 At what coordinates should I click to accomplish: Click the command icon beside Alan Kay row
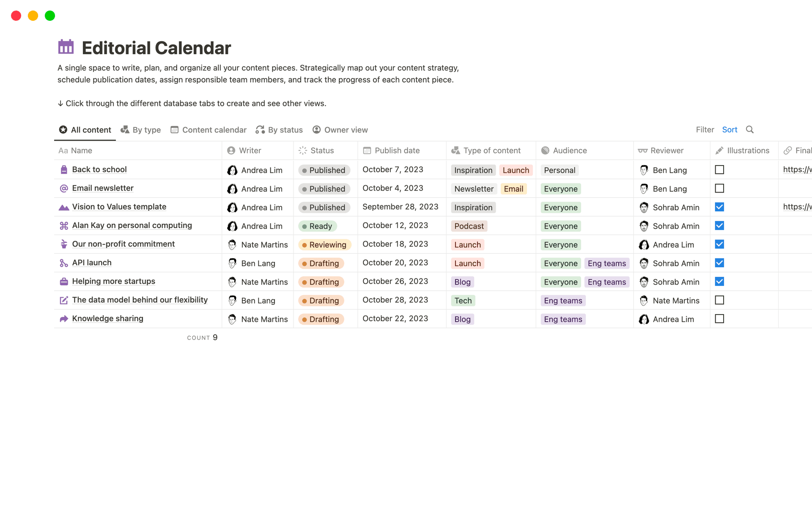click(x=64, y=226)
